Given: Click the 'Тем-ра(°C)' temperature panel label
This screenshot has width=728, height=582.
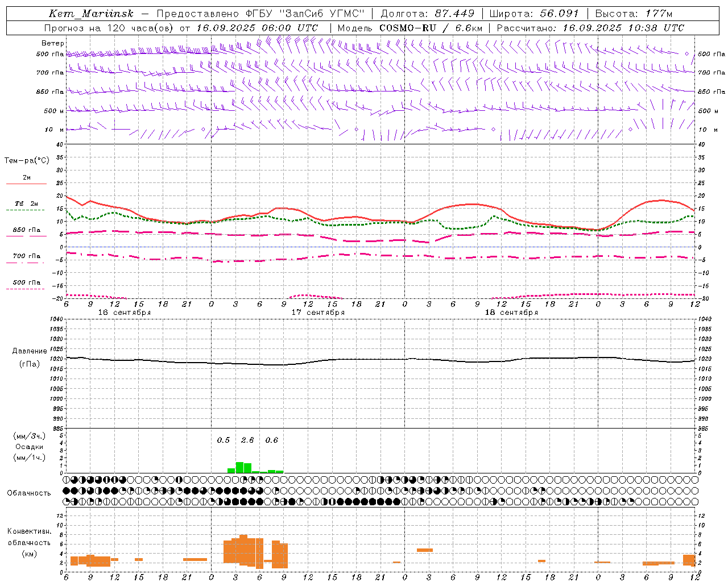Looking at the screenshot, I should [27, 161].
